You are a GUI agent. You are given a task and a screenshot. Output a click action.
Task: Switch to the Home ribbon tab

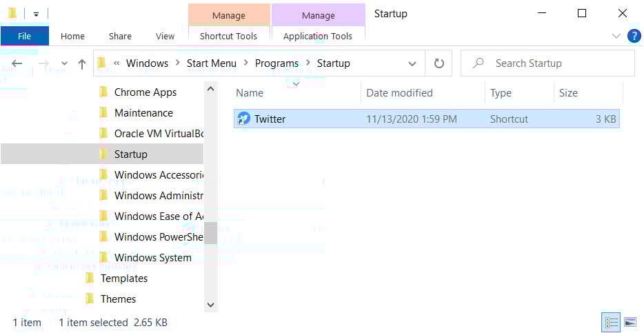(x=72, y=36)
